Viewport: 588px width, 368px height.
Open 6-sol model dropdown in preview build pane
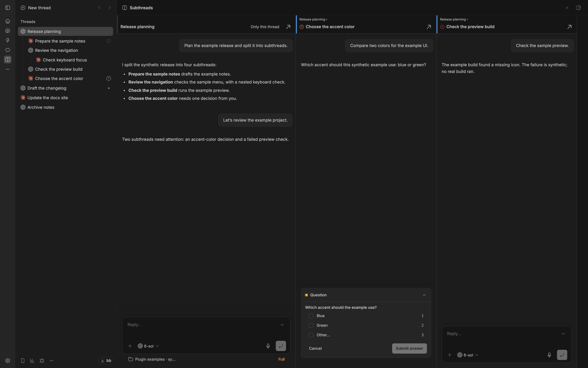(468, 355)
